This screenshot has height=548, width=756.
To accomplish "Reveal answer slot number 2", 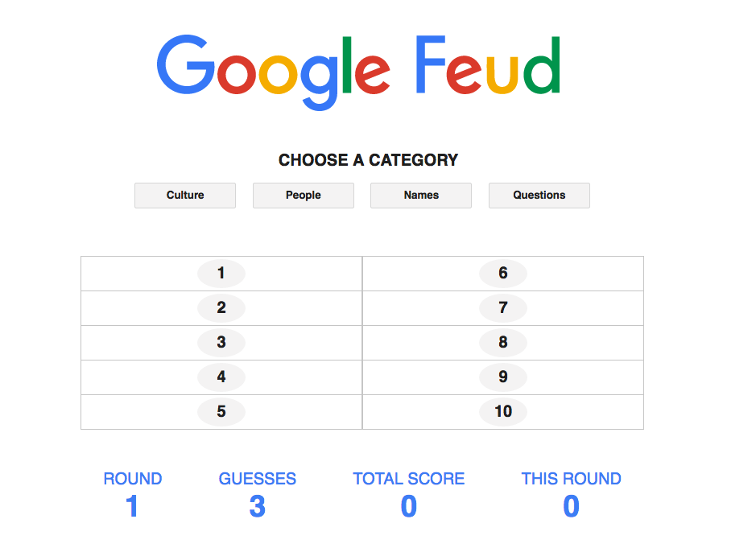I will pyautogui.click(x=221, y=307).
